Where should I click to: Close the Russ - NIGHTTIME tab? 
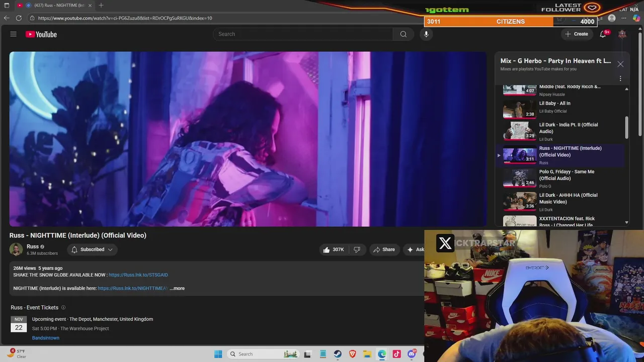tap(90, 6)
